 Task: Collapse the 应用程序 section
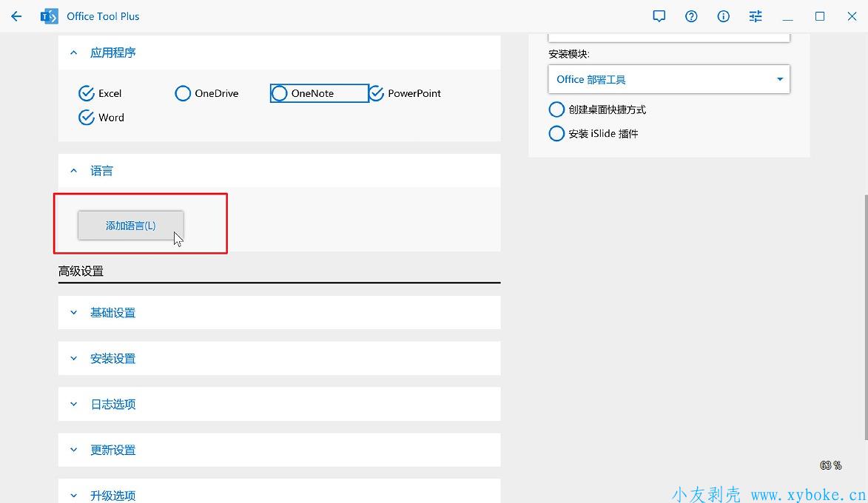(x=73, y=53)
